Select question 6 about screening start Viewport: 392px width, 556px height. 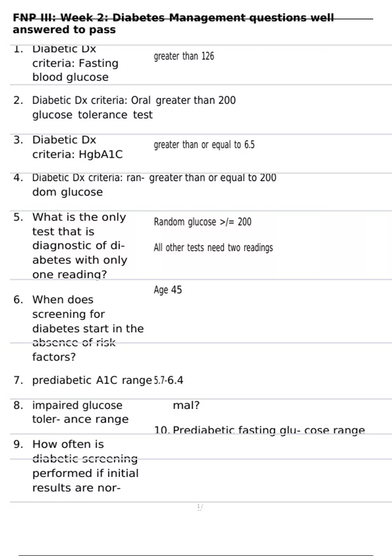coord(88,328)
